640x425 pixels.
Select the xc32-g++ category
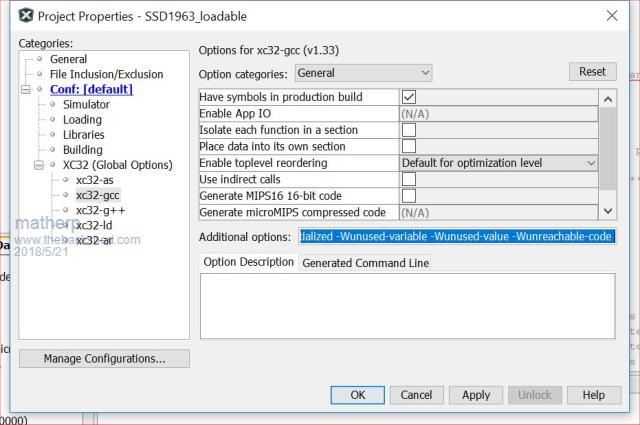coord(100,210)
